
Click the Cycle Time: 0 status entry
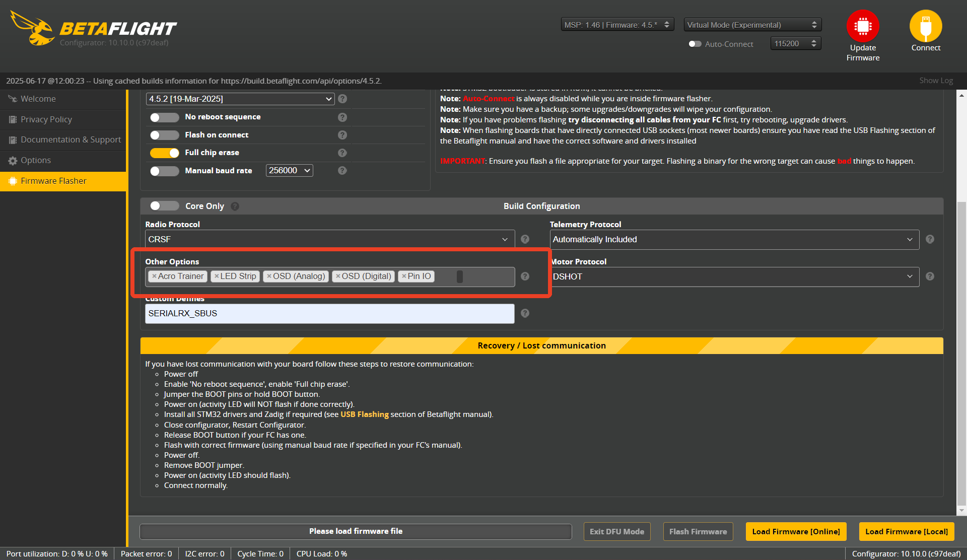[x=260, y=553]
